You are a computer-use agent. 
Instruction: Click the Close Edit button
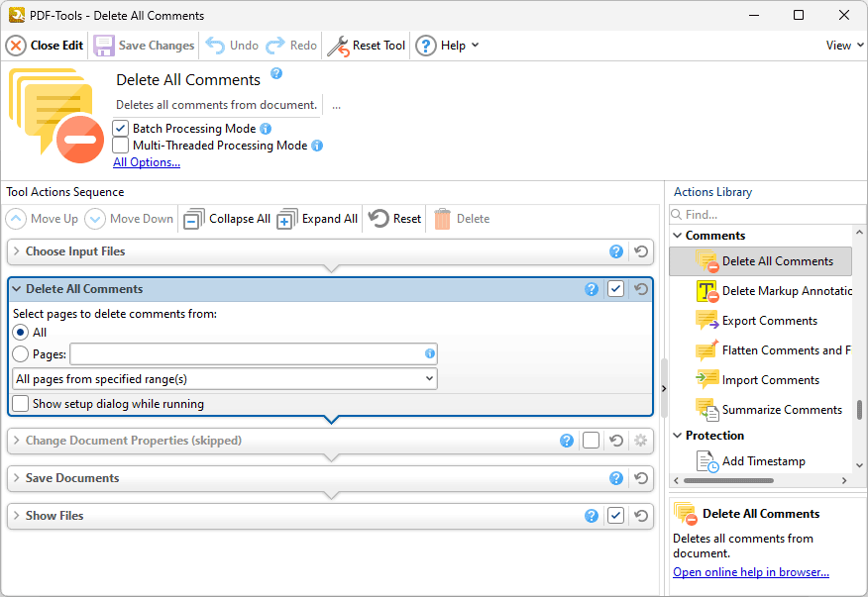(x=45, y=46)
